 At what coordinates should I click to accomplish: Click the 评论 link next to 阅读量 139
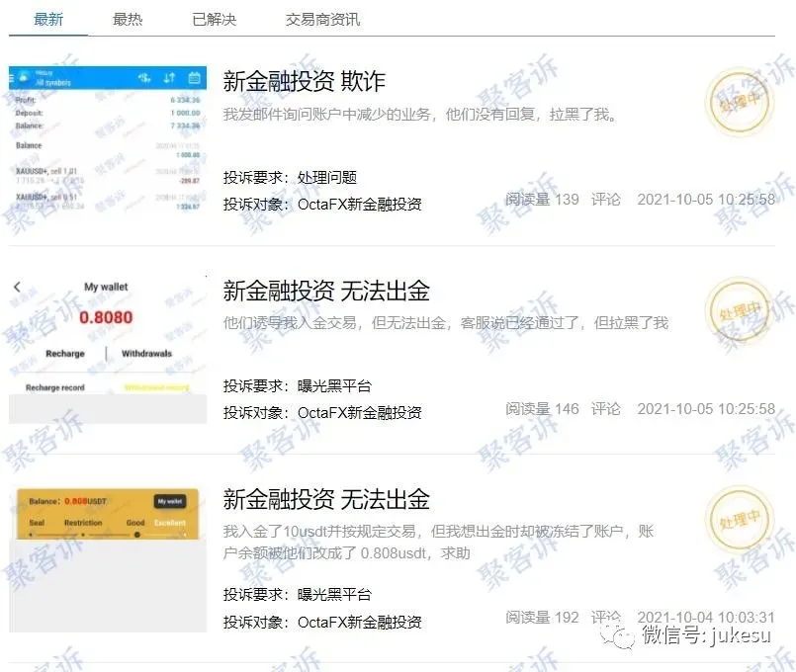605,200
